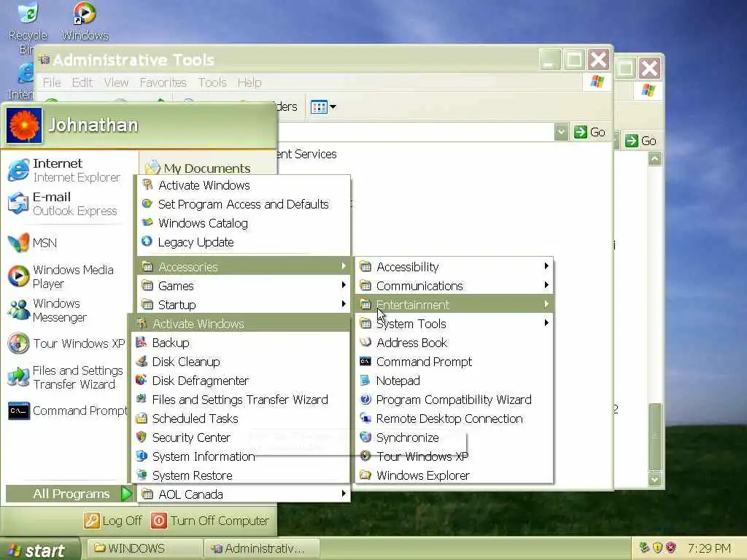
Task: Launch Disk Cleanup
Action: (241, 362)
